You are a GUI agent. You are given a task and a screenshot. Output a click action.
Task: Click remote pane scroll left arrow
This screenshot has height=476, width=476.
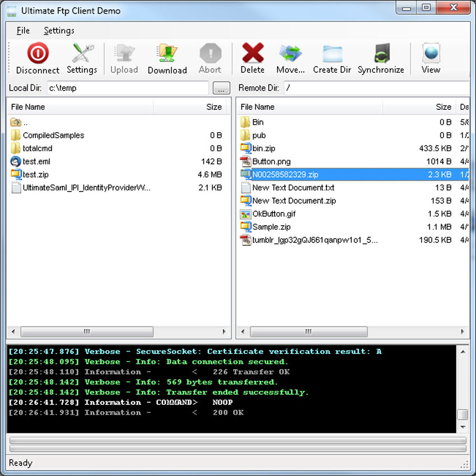tap(242, 332)
